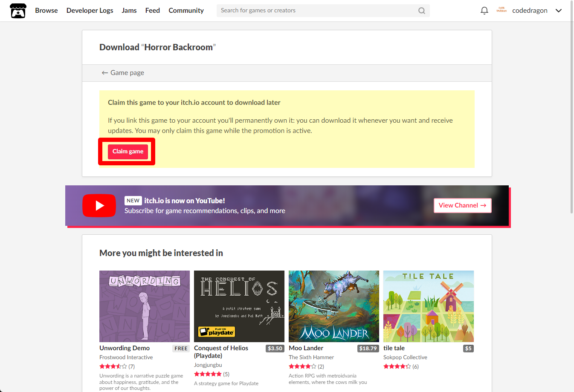Open Unwording Demo thumbnail

(x=145, y=306)
